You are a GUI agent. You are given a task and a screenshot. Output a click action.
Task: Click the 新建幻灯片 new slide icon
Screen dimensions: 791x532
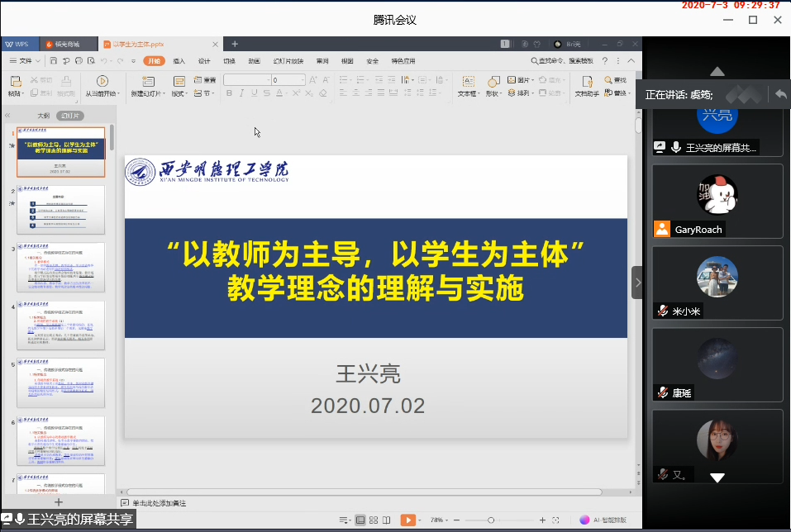point(148,81)
